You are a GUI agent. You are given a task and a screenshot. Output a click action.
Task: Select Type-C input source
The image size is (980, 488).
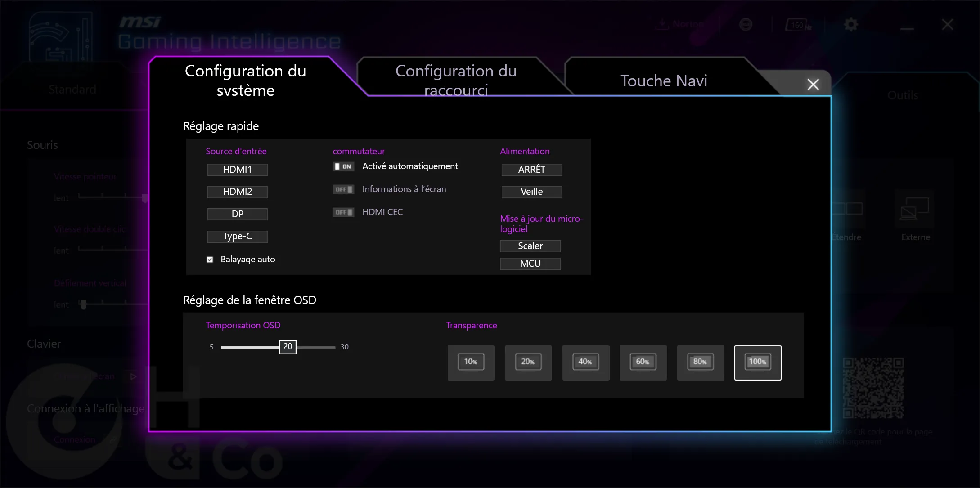click(x=238, y=237)
